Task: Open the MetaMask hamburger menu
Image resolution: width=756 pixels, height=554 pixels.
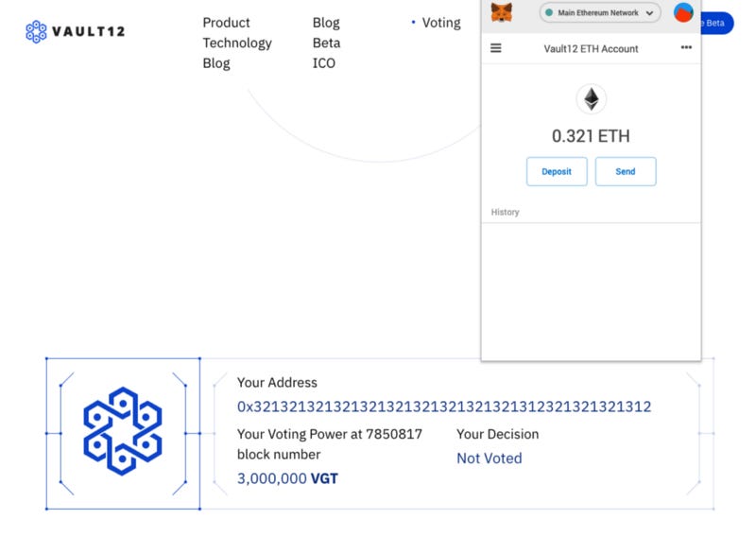Action: pyautogui.click(x=495, y=47)
